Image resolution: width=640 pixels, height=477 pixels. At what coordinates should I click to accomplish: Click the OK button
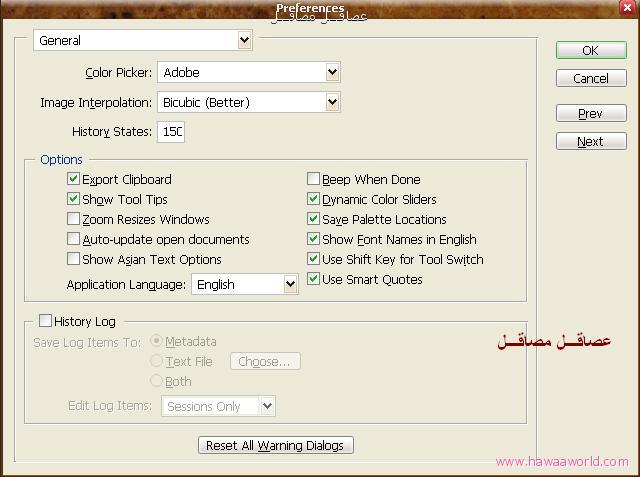(590, 50)
